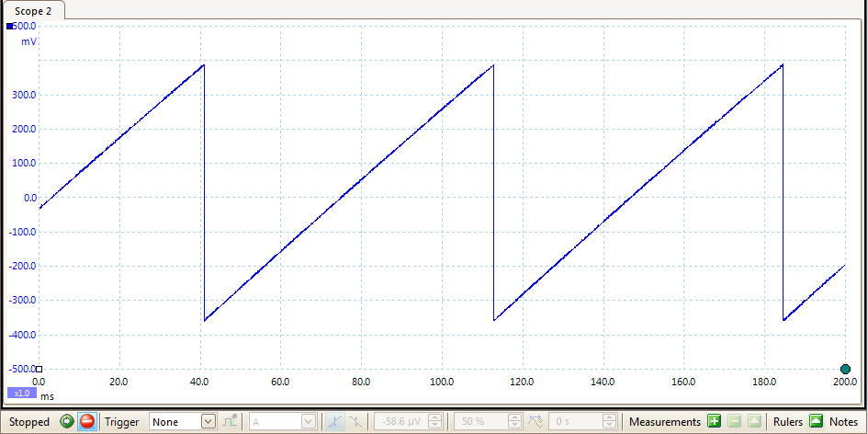Adjust the pre-trigger percent spinner arrows

[x=514, y=422]
